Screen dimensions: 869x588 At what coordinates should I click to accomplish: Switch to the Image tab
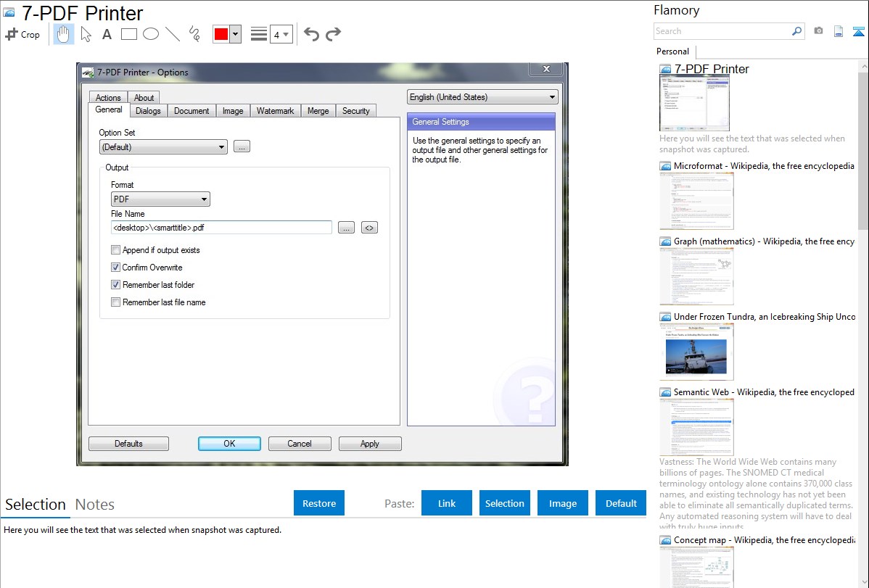233,111
